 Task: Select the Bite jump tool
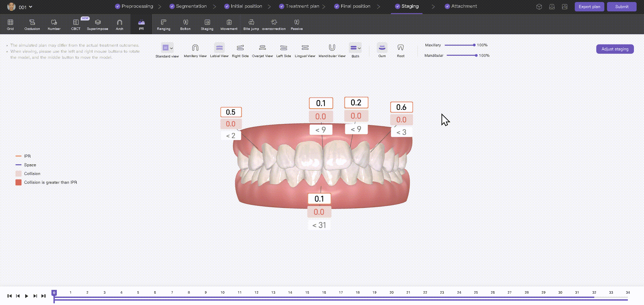pos(251,25)
